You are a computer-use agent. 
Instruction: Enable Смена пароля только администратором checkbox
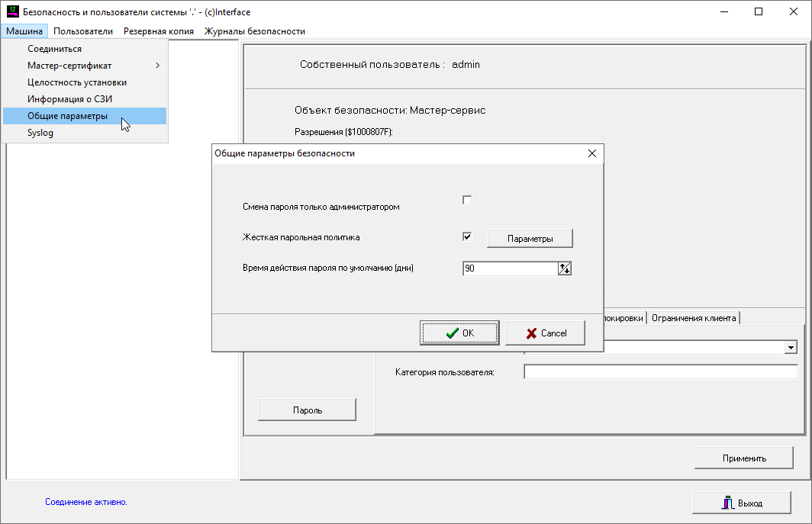[467, 200]
